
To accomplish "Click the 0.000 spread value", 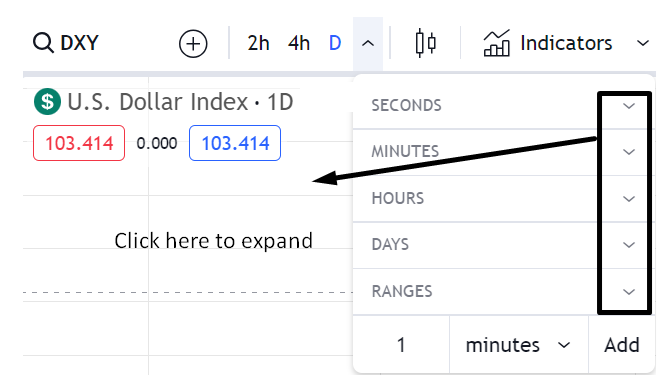I will pyautogui.click(x=157, y=143).
